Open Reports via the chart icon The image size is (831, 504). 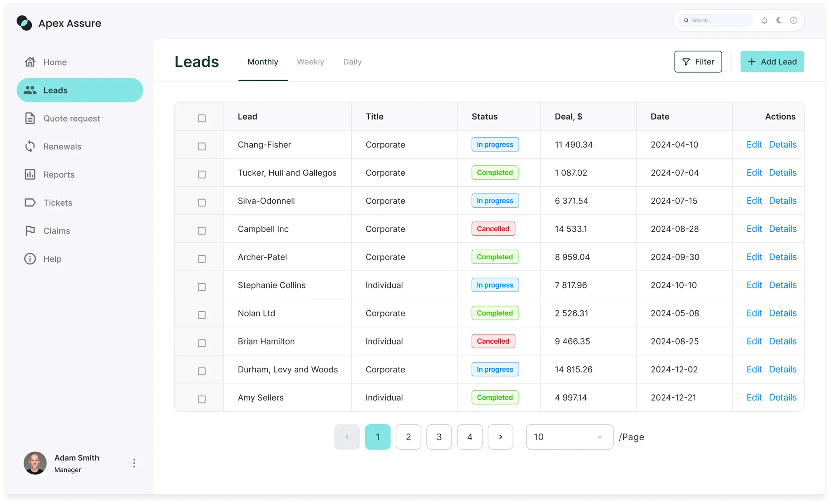[30, 174]
